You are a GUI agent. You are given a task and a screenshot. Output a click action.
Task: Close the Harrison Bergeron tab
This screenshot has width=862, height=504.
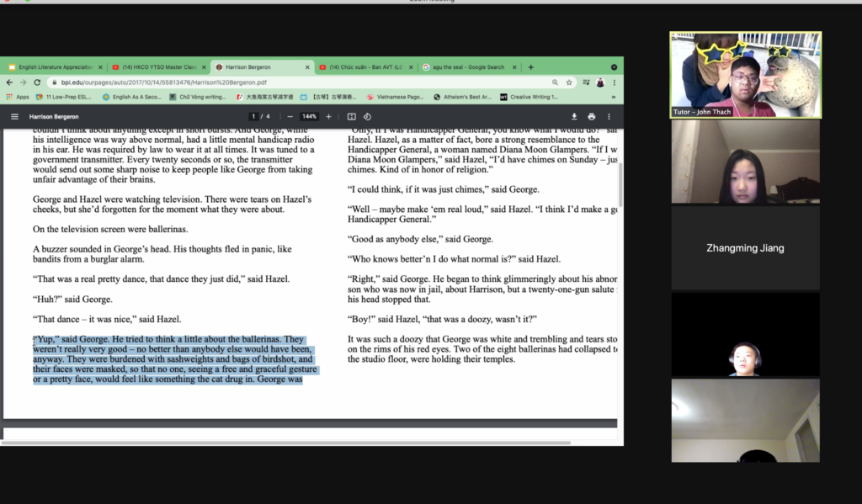(x=306, y=67)
